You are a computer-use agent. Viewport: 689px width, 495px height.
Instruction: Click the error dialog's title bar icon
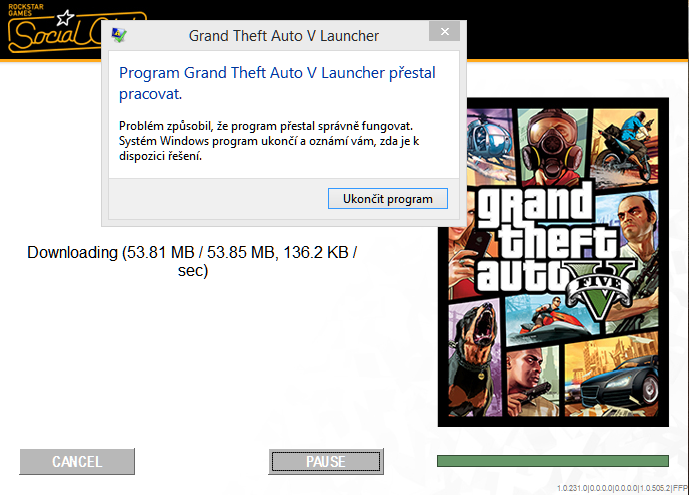[x=119, y=35]
